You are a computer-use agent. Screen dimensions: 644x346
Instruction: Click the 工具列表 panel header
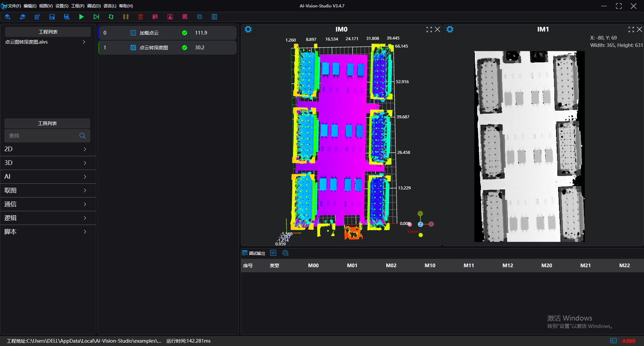pyautogui.click(x=47, y=123)
